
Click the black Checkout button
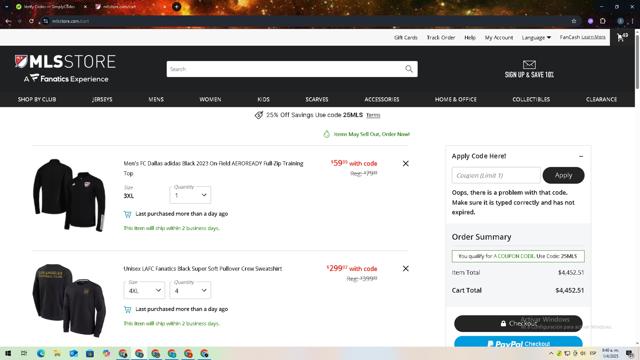(518, 323)
